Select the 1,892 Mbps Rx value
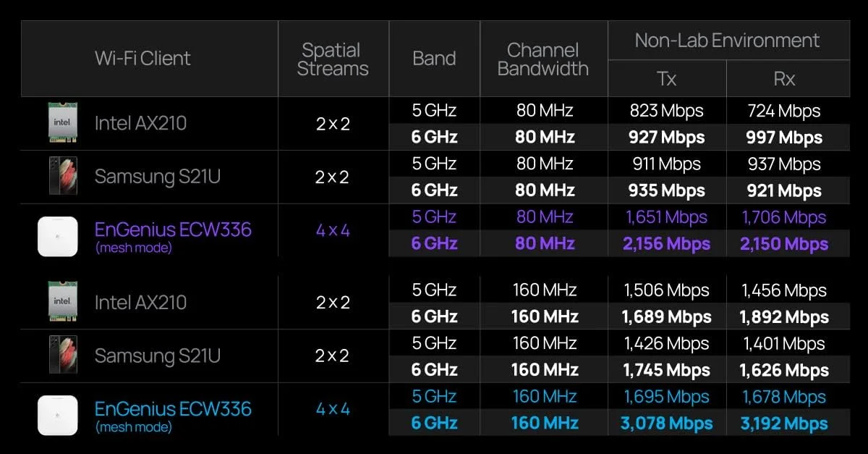 pyautogui.click(x=784, y=316)
